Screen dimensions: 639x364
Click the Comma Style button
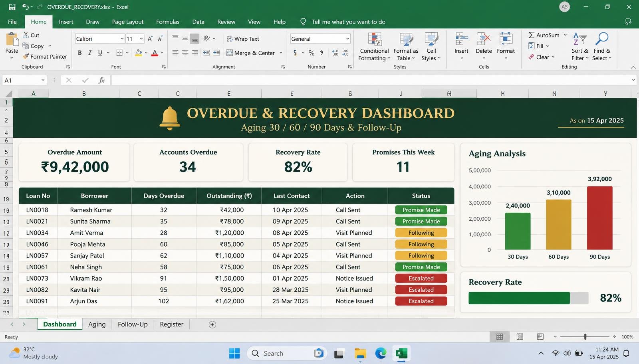click(x=321, y=53)
